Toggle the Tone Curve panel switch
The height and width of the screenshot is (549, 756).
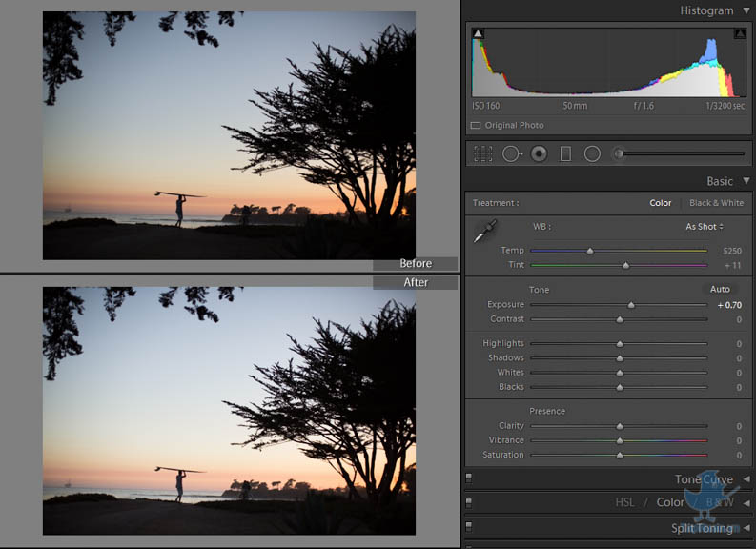(469, 478)
